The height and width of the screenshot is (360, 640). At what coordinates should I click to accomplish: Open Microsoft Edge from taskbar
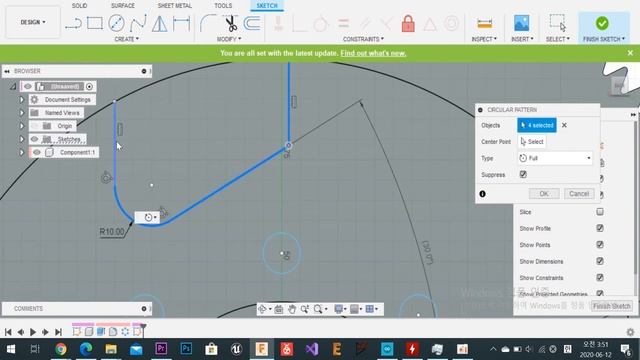86,349
